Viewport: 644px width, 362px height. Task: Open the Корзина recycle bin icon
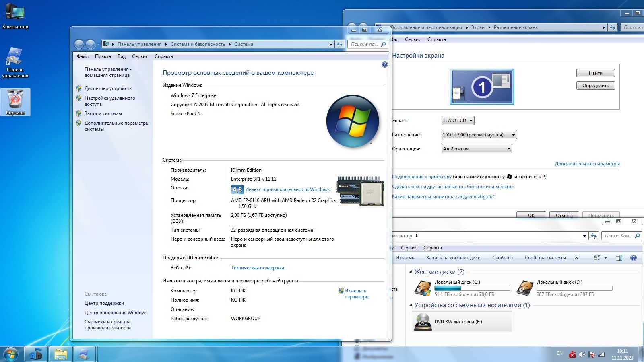15,102
